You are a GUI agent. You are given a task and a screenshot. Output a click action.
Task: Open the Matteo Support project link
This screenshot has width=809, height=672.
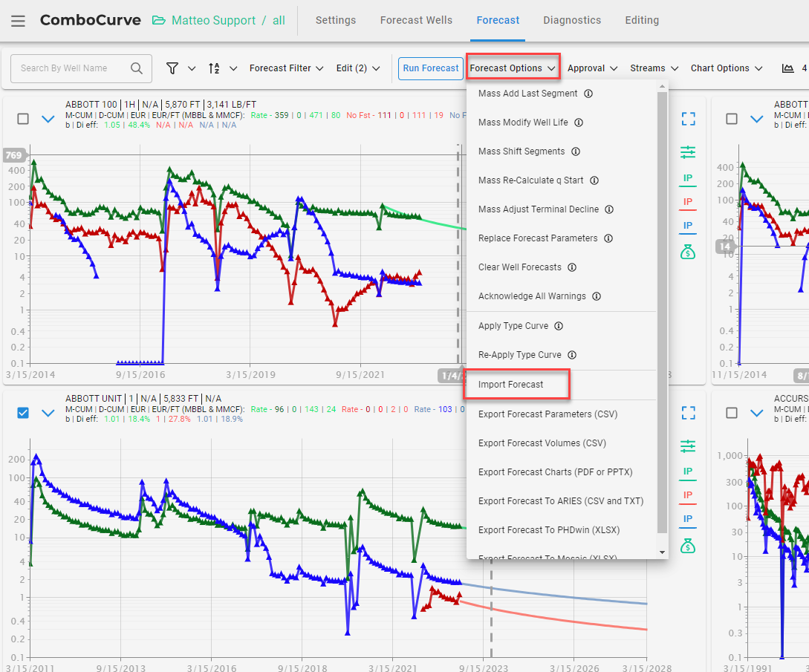point(214,20)
